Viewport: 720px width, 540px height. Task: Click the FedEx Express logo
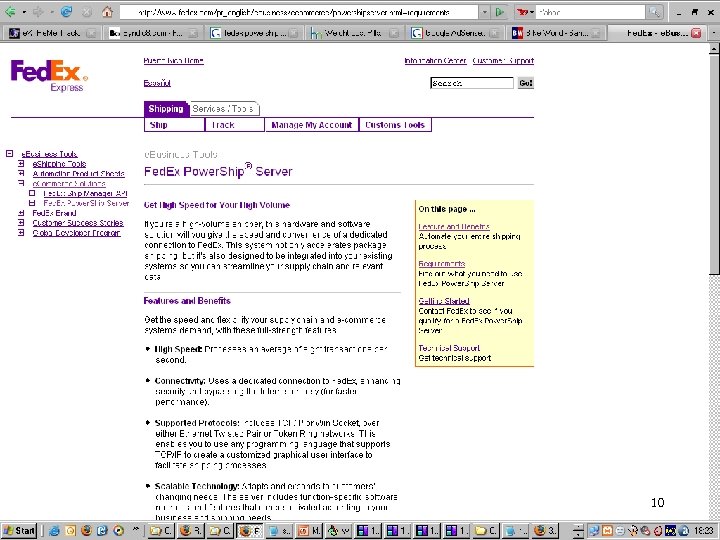click(x=49, y=75)
